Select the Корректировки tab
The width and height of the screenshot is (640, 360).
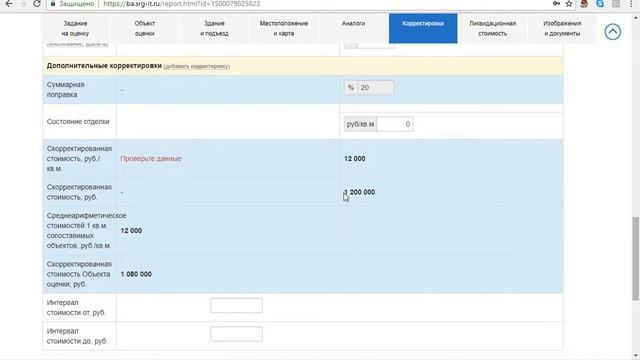423,28
